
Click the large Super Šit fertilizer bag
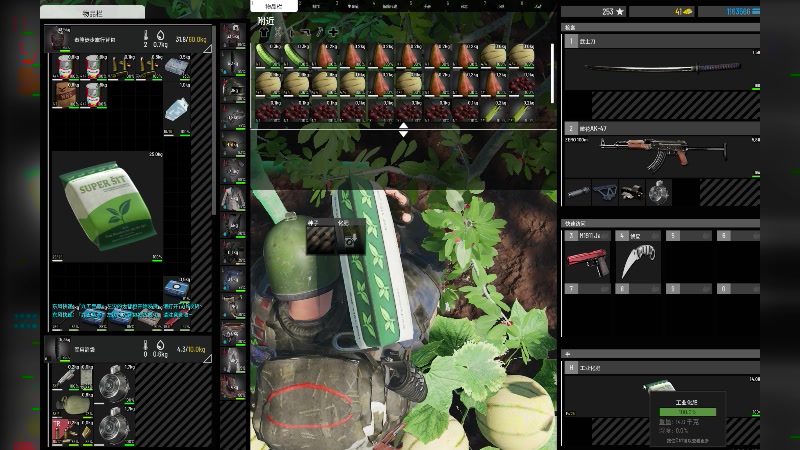tap(107, 207)
